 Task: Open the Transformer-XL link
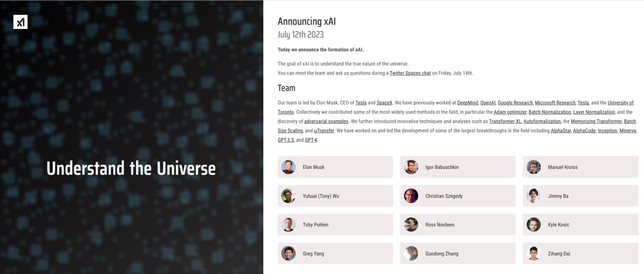click(505, 121)
